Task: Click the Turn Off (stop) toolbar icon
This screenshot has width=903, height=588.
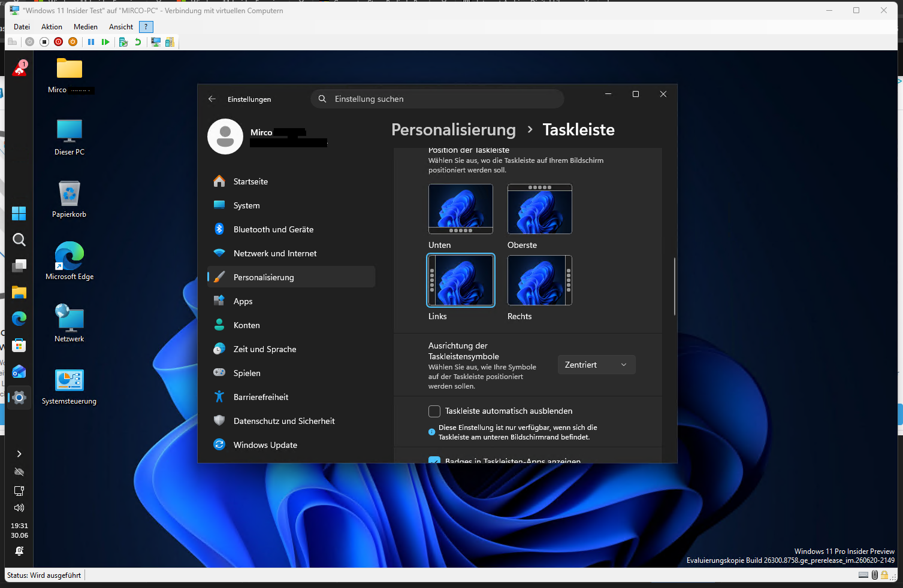Action: 44,42
